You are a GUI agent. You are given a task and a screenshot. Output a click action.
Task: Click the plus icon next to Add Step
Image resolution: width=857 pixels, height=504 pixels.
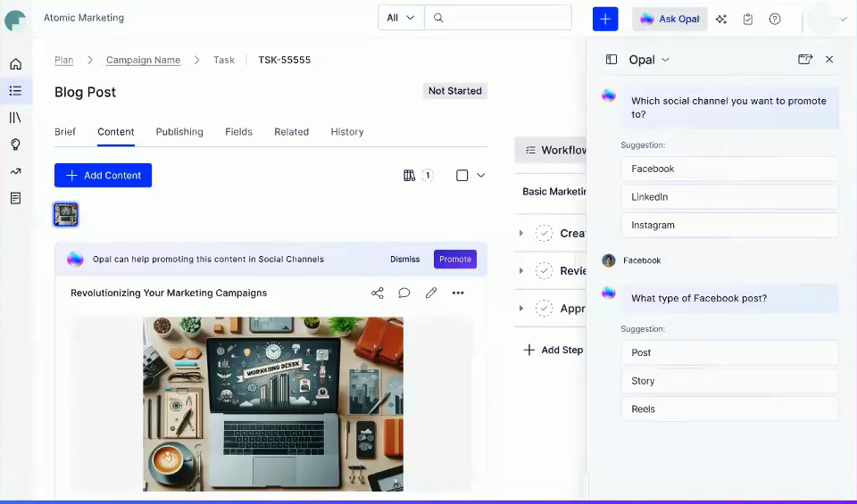[x=528, y=350]
